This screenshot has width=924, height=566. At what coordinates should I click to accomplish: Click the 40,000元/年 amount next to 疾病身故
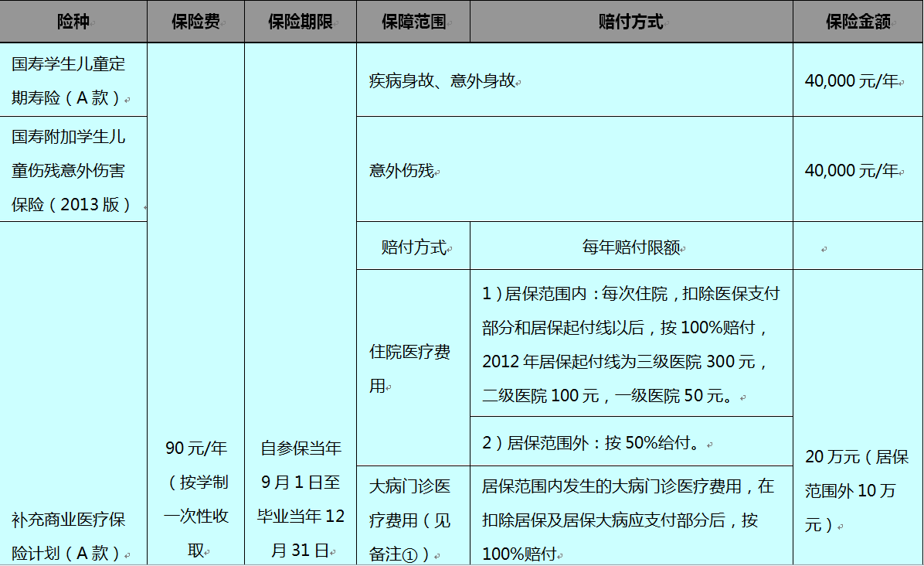pos(858,80)
